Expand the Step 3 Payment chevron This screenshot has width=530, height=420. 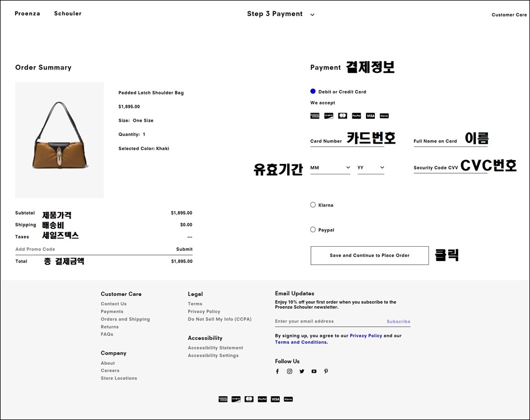312,15
